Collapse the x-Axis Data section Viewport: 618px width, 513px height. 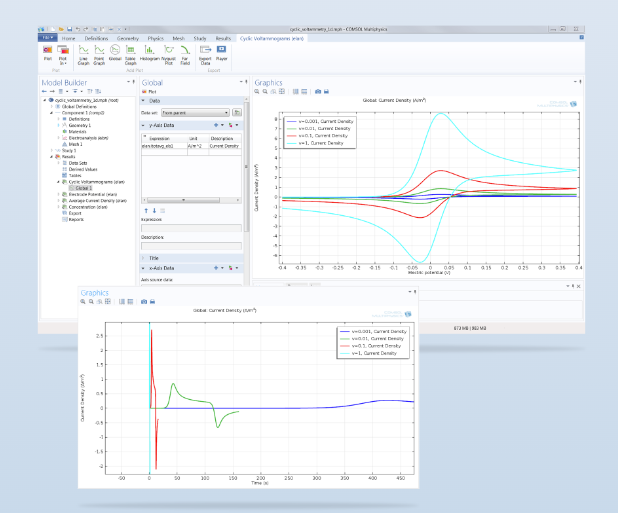143,268
